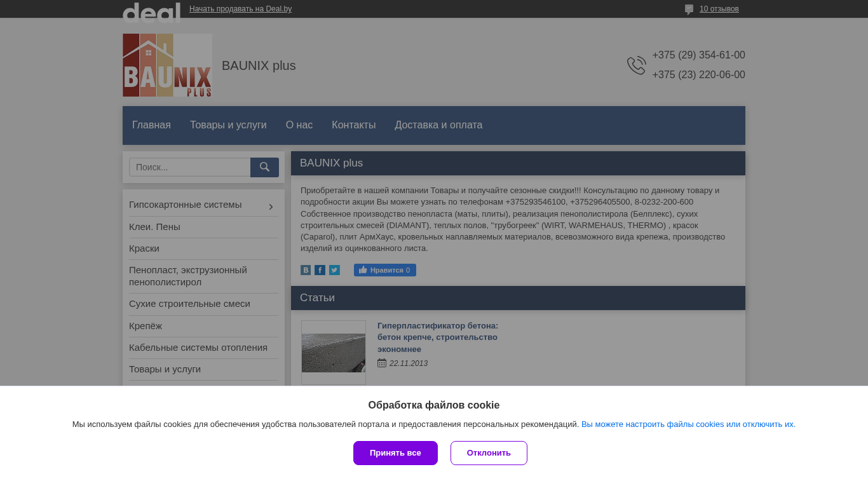This screenshot has width=868, height=488.
Task: Click the Deal logo in top bar
Action: [151, 11]
